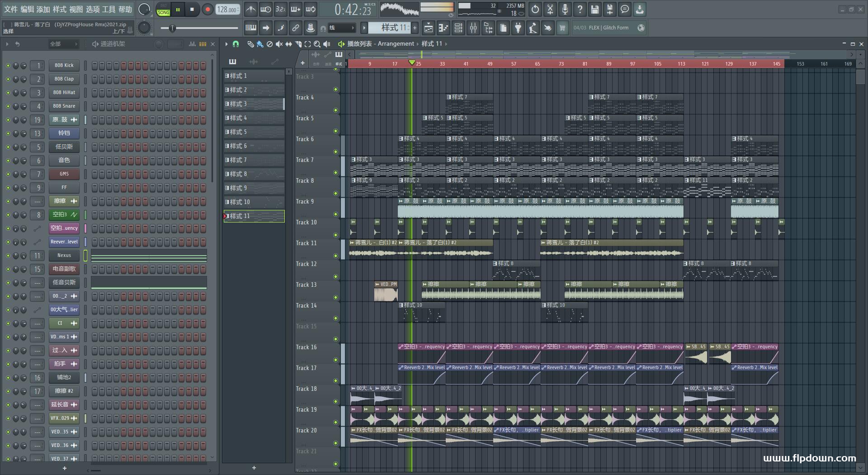
Task: Mute playlist Track 13
Action: coord(335,297)
